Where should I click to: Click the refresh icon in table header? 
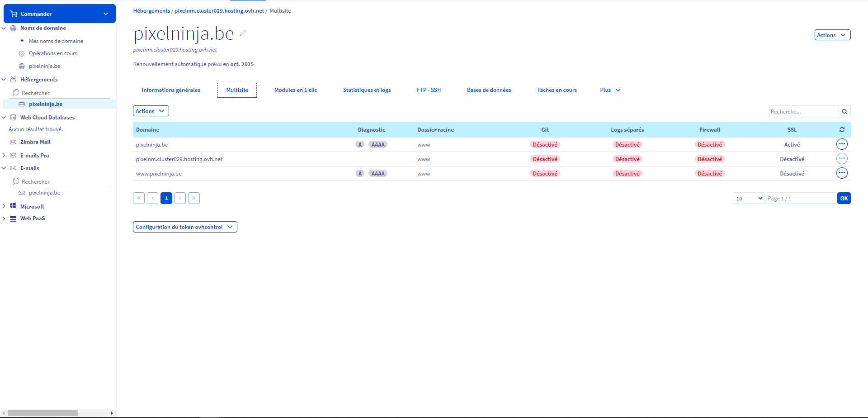click(x=842, y=130)
